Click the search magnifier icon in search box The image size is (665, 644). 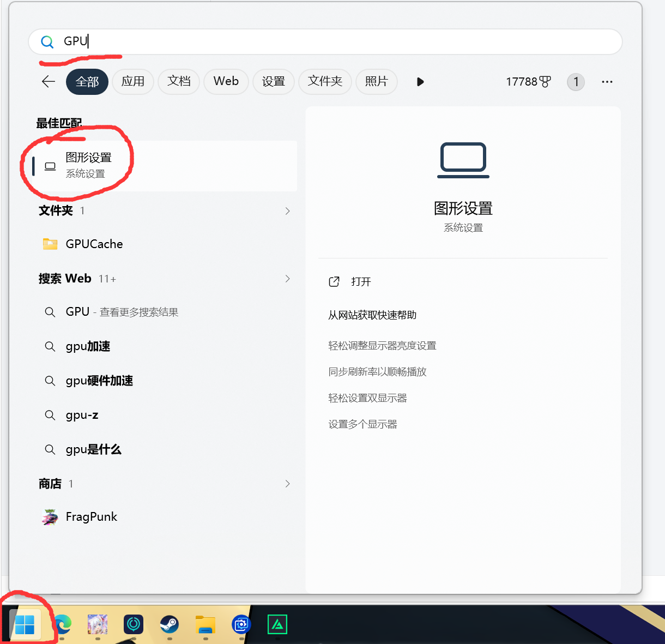[x=47, y=41]
